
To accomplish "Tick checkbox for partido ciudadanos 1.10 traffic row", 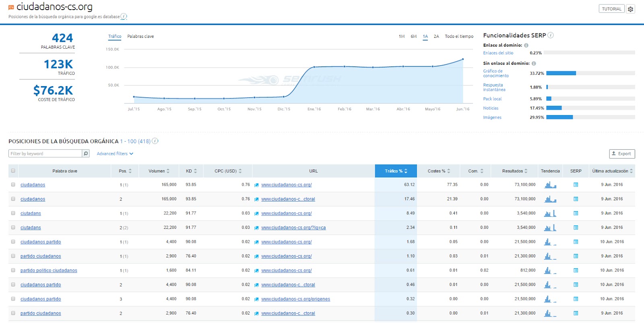I will click(13, 256).
